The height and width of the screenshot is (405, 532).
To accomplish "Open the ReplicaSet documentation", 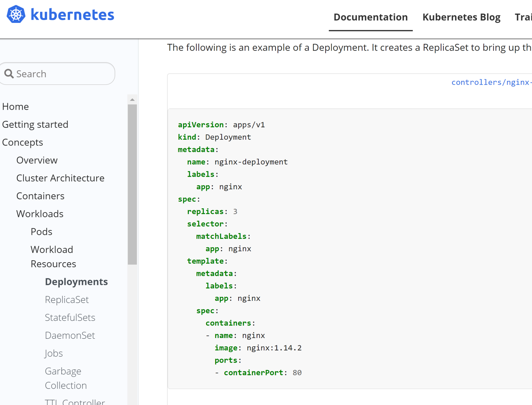I will pos(67,299).
